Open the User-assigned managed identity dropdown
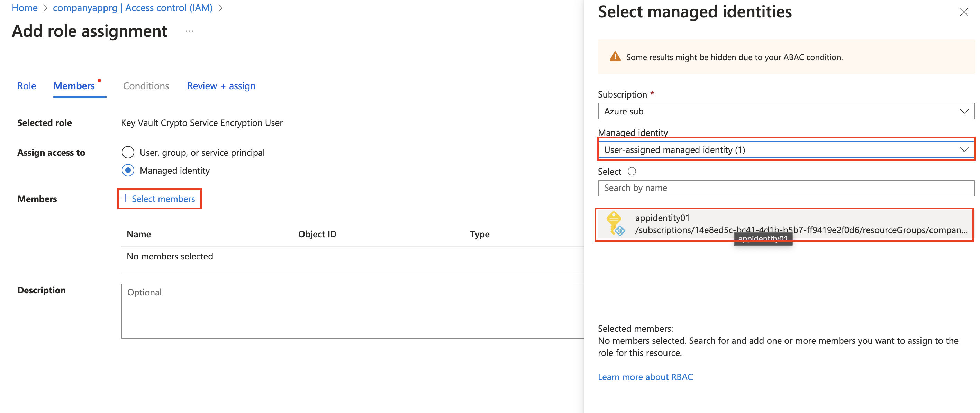 click(x=786, y=150)
